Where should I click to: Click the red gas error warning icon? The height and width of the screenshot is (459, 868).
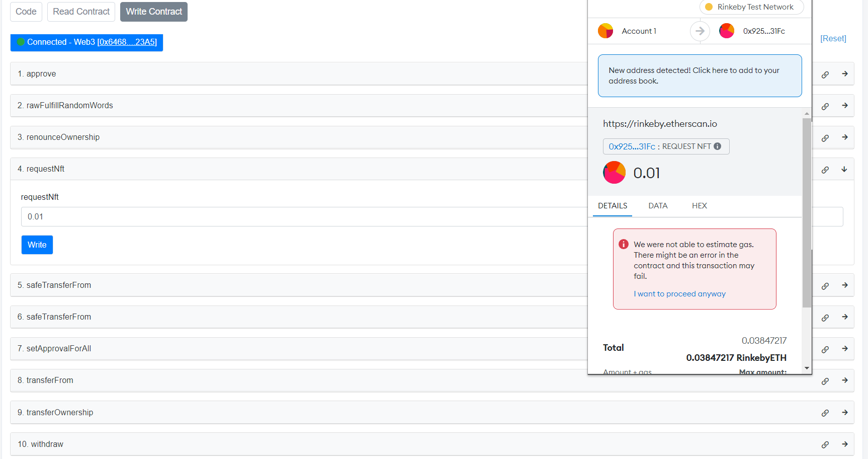pos(624,244)
